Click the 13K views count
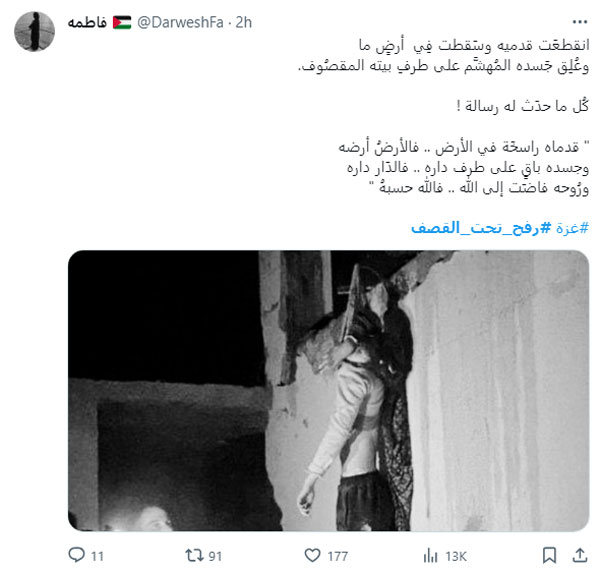600x571 pixels. click(x=456, y=556)
